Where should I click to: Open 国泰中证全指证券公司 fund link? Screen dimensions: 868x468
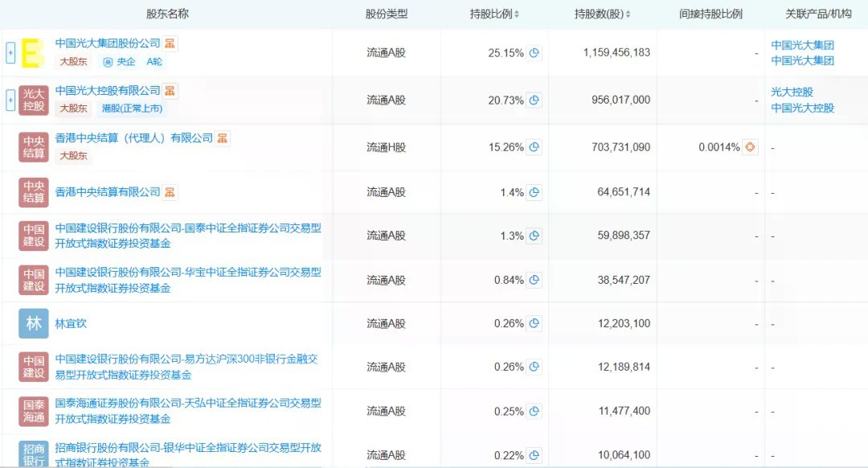(188, 236)
